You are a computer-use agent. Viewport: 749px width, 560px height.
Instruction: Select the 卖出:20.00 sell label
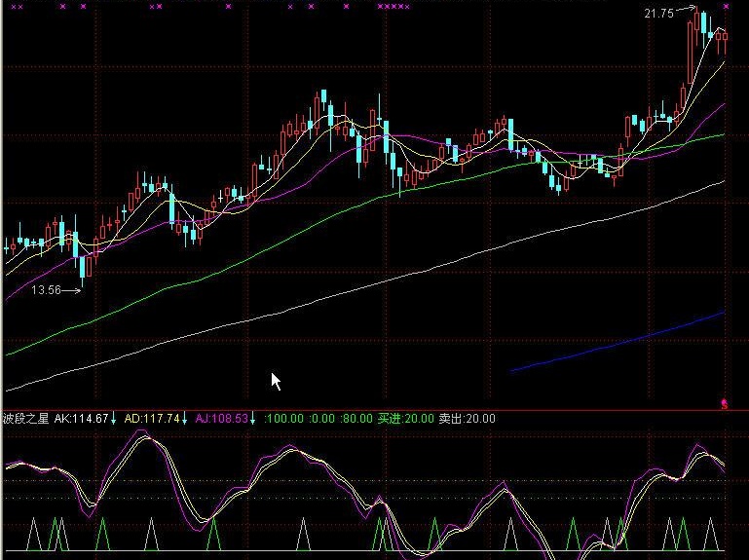pyautogui.click(x=468, y=419)
